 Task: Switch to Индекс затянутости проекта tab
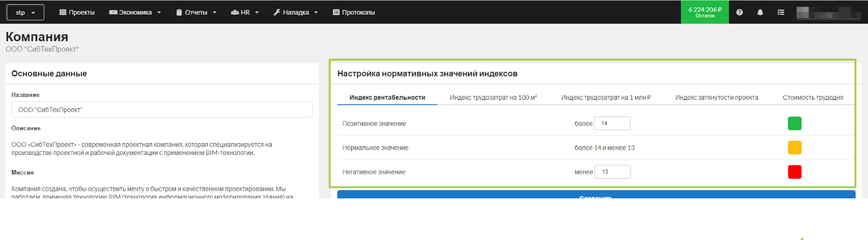coord(717,98)
